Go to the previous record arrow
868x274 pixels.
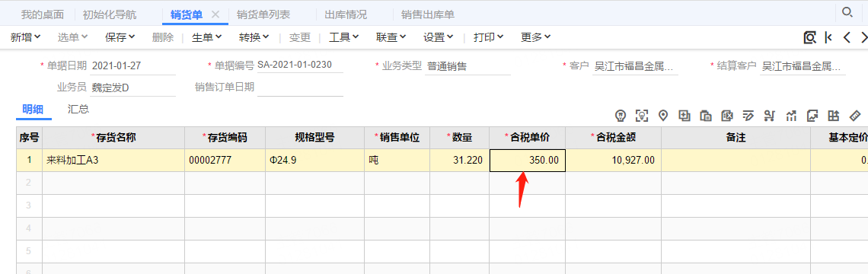847,37
